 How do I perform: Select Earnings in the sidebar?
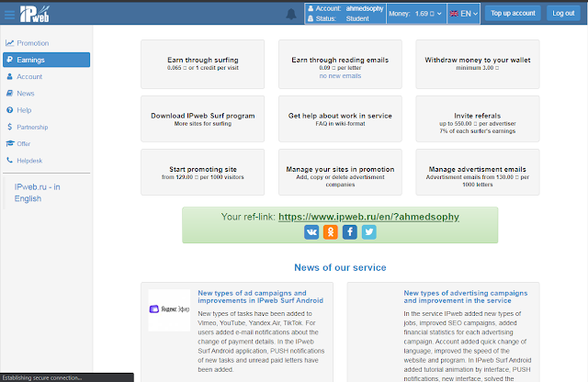coord(47,60)
